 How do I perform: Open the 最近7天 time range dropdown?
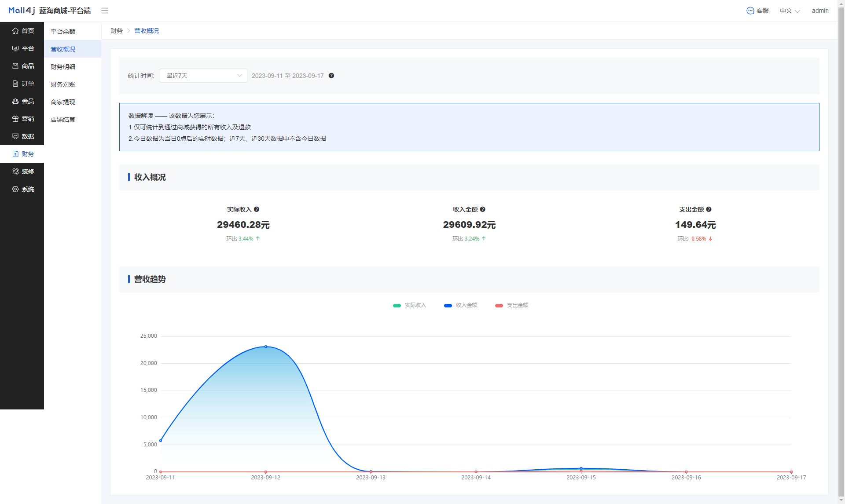pyautogui.click(x=203, y=76)
